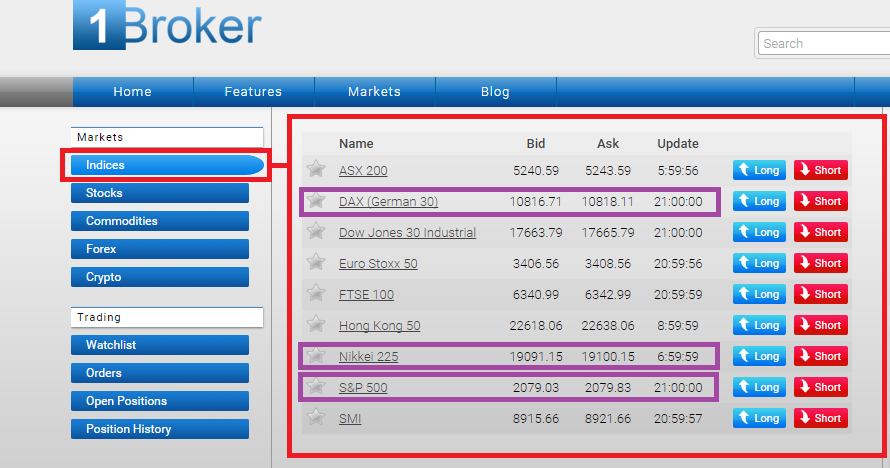Go Long on SMI

coord(759,418)
